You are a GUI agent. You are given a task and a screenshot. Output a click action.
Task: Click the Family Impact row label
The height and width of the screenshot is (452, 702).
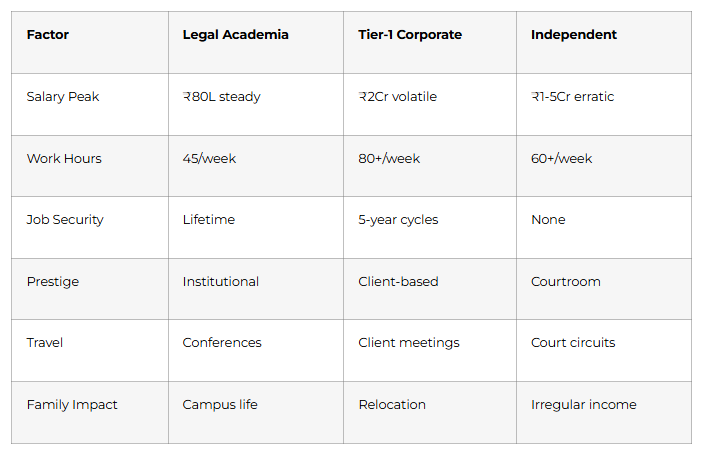(72, 405)
